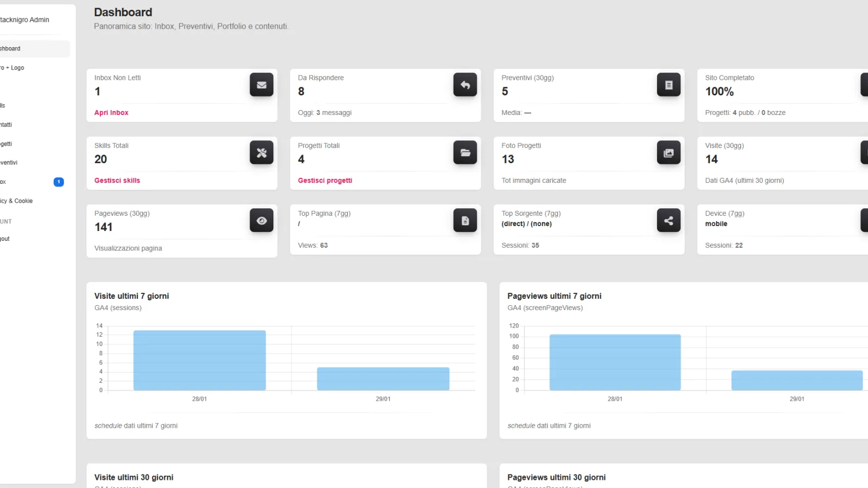Open the Gestisci skills link

(117, 181)
